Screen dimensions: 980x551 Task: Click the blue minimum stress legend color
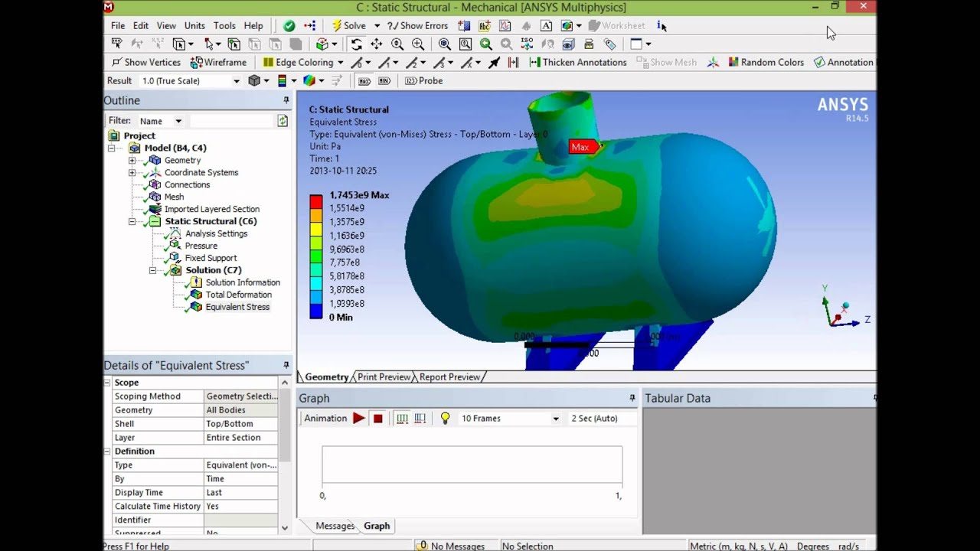coord(315,311)
